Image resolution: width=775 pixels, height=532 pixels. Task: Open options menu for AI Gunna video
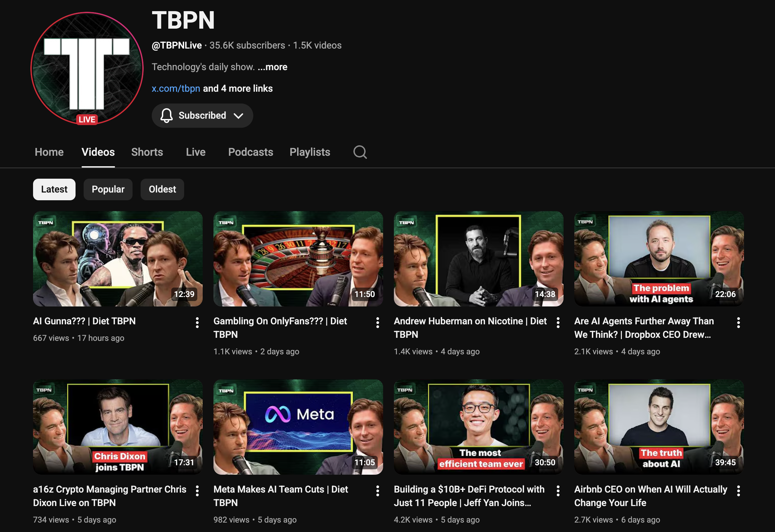coord(197,323)
